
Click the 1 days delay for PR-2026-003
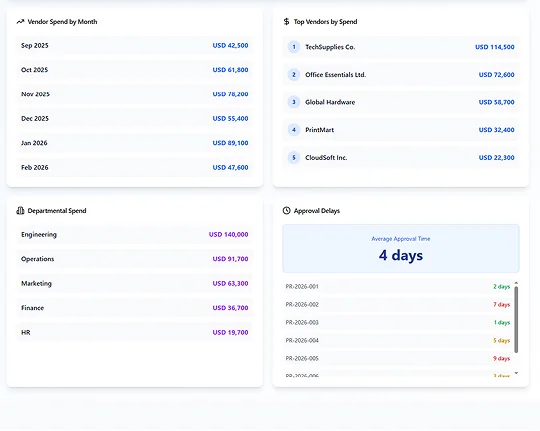[502, 322]
